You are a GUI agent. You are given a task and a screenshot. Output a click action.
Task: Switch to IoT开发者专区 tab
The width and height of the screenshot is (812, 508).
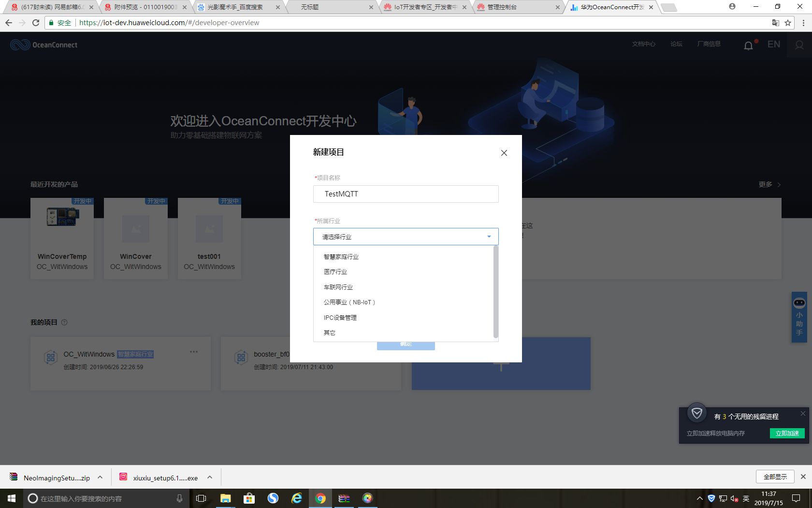pyautogui.click(x=425, y=7)
